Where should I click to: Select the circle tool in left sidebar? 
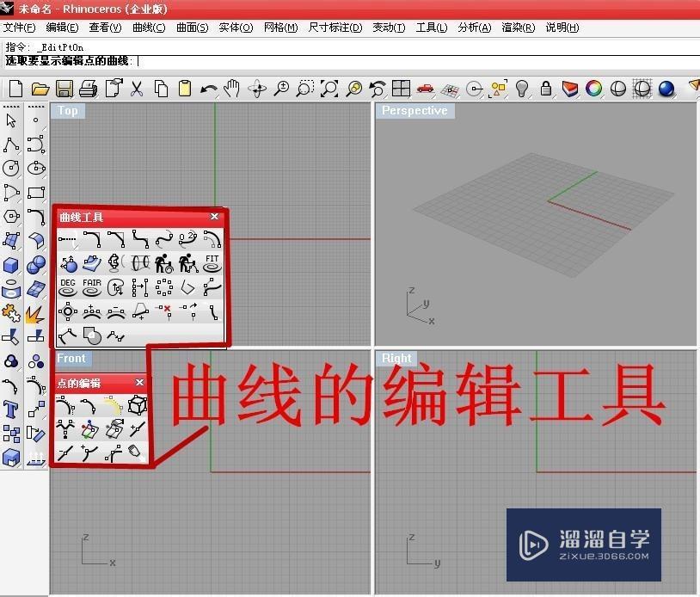[11, 168]
